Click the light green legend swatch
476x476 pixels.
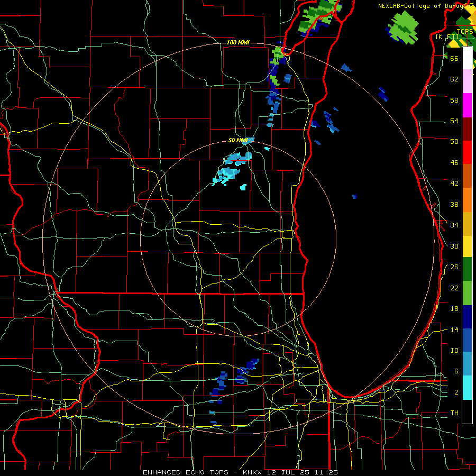[467, 293]
